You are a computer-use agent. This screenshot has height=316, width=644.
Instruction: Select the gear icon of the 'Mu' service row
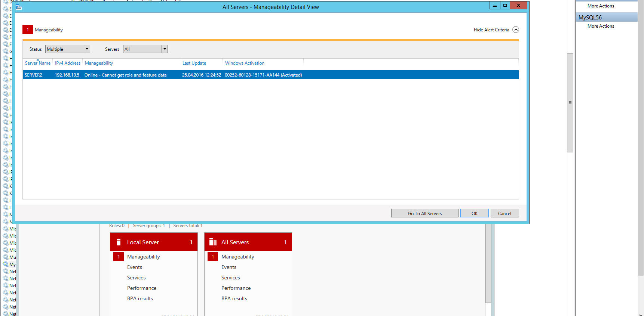[6, 257]
